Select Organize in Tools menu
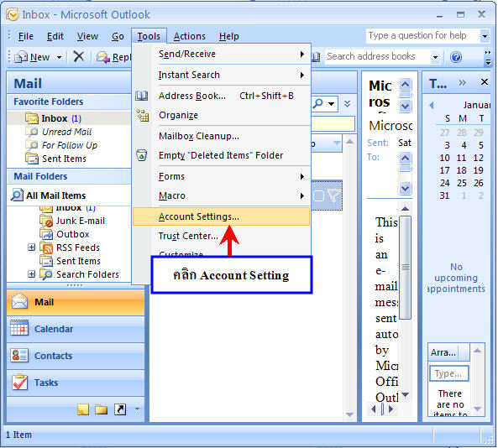Screen dimensions: 498x448 222,115
